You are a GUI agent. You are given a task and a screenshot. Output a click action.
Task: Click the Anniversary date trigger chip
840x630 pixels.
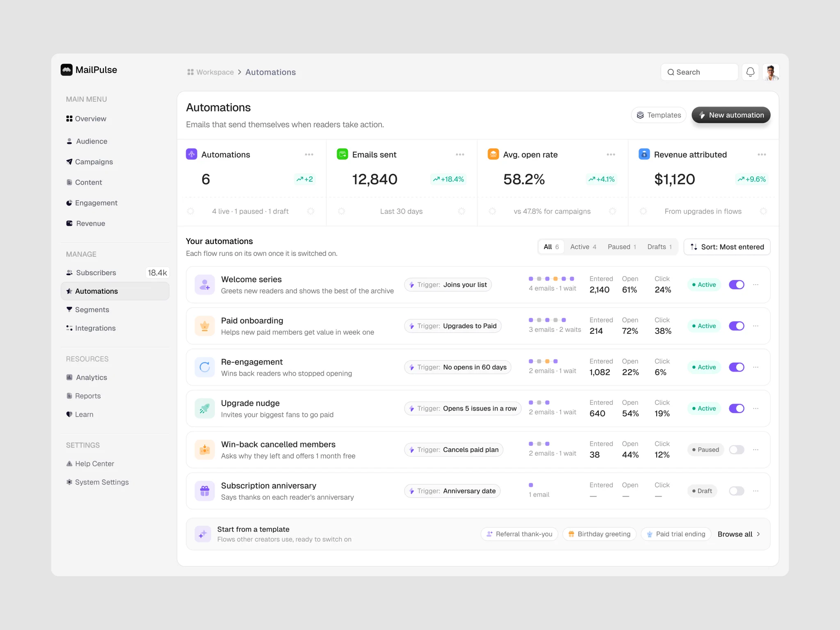pyautogui.click(x=452, y=491)
